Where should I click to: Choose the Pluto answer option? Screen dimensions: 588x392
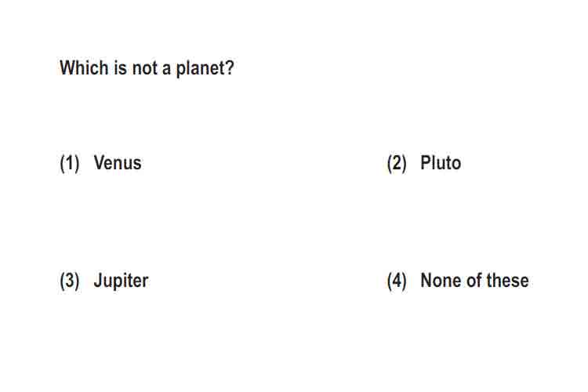pos(441,163)
